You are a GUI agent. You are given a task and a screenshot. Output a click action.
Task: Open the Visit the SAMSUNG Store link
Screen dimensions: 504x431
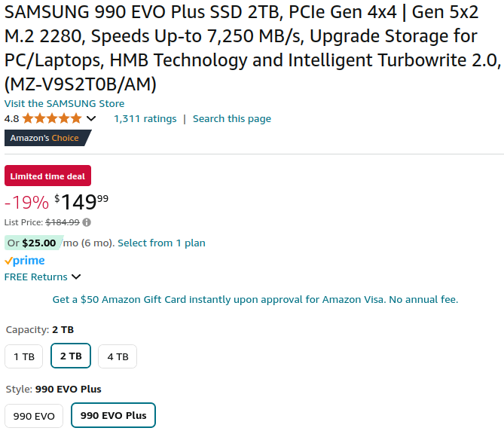[65, 104]
